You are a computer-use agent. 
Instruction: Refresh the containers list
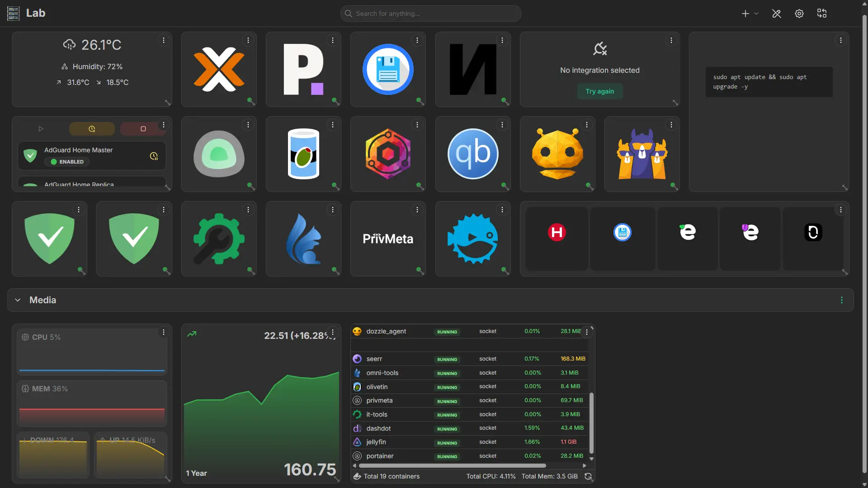click(x=588, y=476)
